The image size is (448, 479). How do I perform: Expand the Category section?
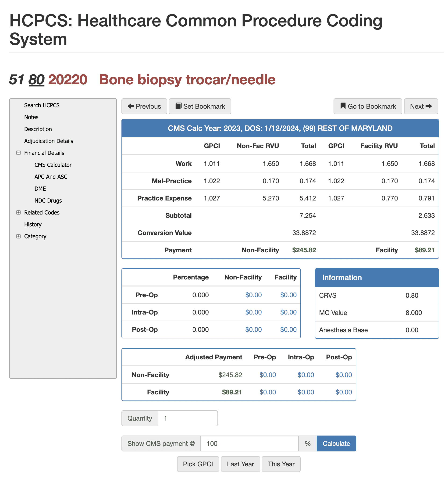point(18,236)
